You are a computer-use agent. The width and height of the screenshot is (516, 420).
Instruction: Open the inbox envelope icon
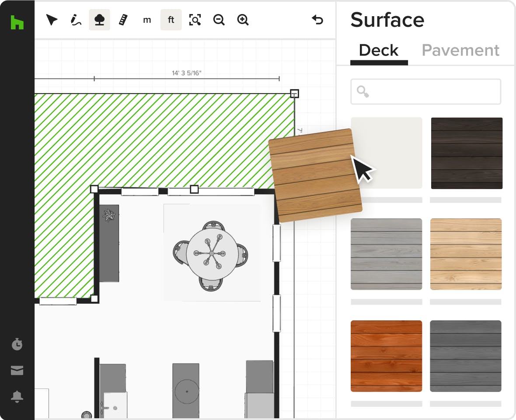click(17, 371)
